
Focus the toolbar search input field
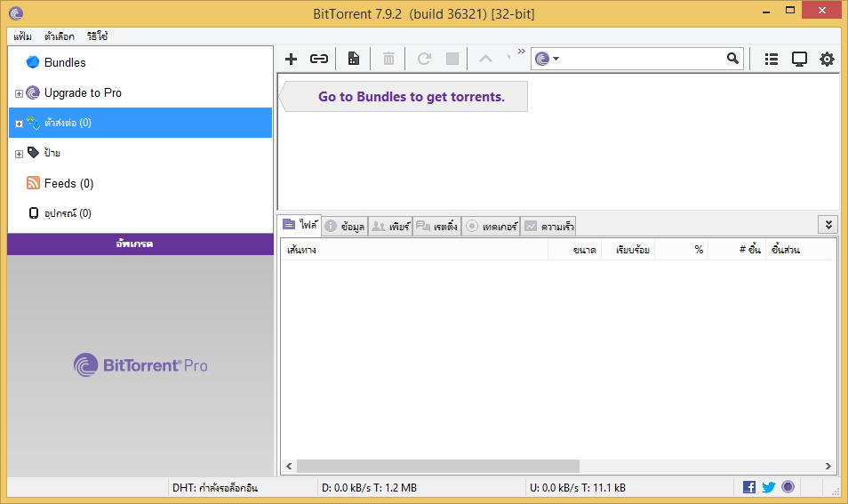click(643, 59)
